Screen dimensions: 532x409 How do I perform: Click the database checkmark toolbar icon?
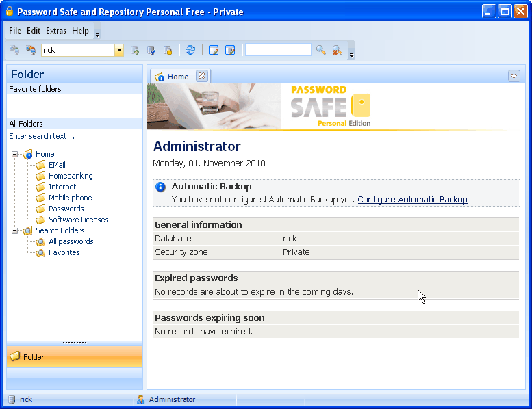pos(151,51)
